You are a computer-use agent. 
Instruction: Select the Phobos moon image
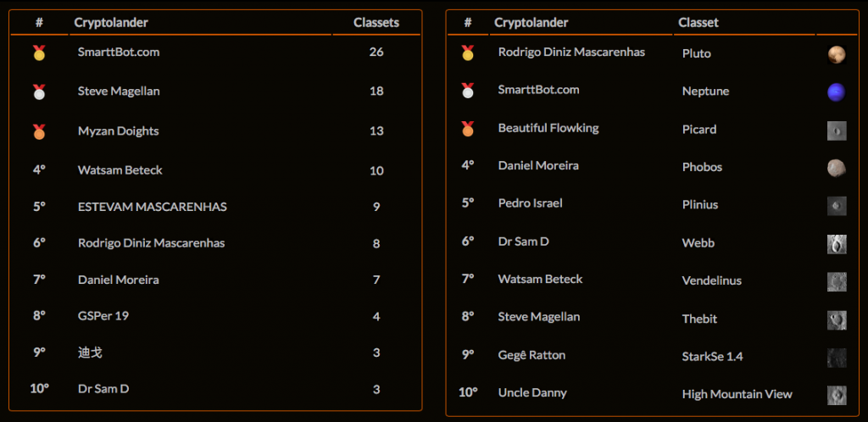pos(837,168)
